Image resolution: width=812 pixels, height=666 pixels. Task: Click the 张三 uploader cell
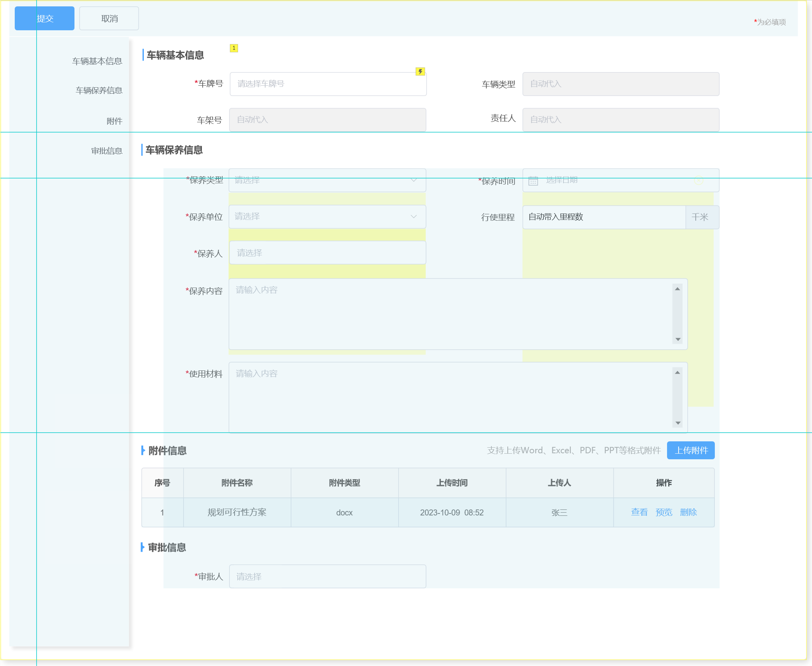click(x=560, y=512)
